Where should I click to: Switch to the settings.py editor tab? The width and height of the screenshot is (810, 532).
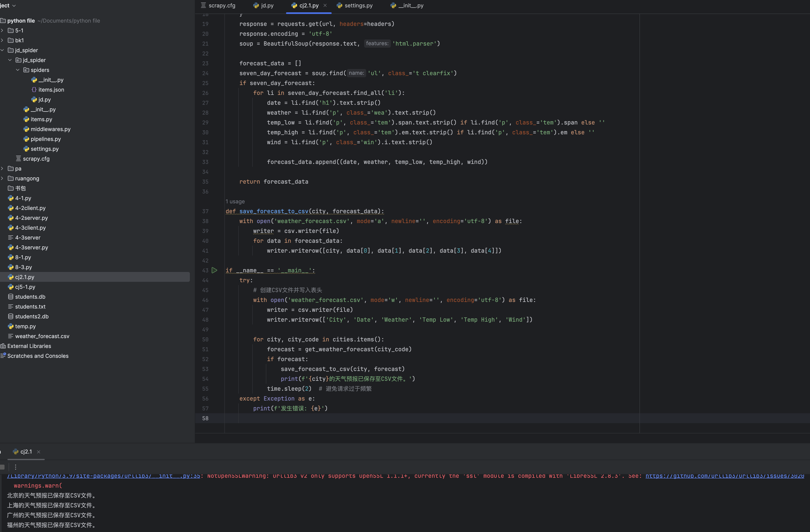355,5
